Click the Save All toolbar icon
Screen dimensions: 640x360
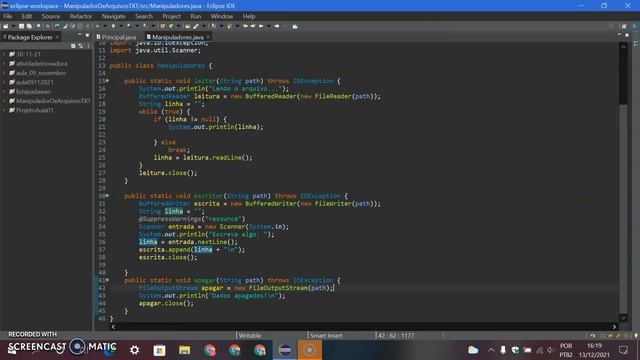pyautogui.click(x=29, y=26)
